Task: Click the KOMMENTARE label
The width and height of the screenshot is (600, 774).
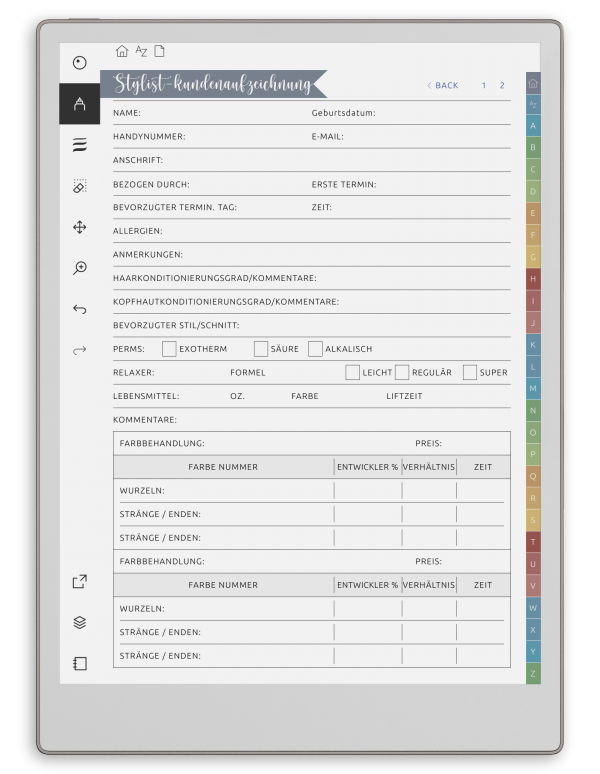Action: pyautogui.click(x=145, y=420)
